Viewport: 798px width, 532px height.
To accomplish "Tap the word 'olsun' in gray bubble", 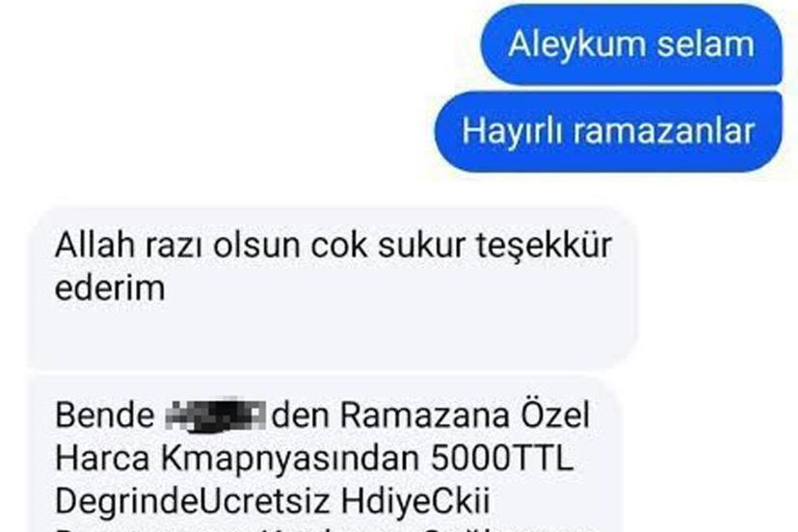I will 256,246.
